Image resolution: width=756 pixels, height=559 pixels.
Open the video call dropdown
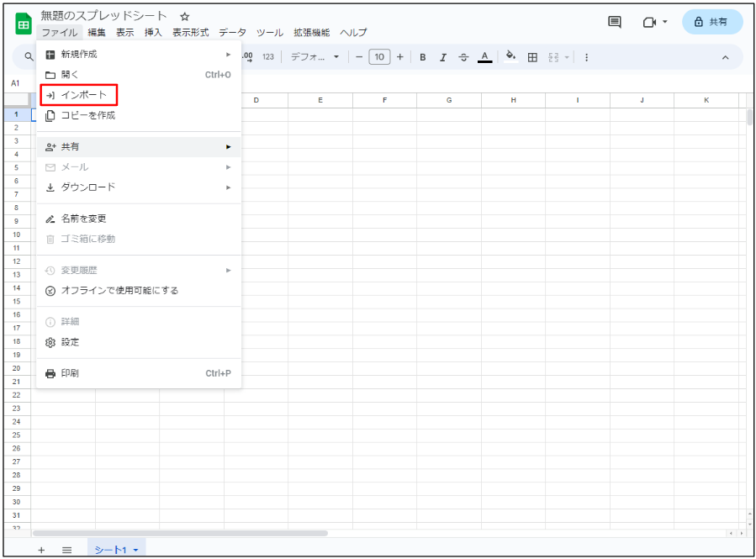(655, 22)
